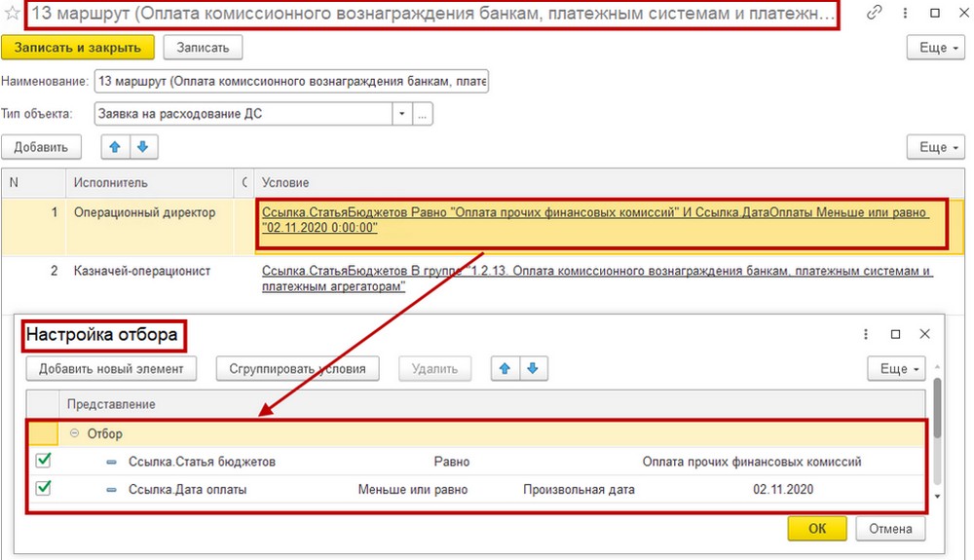Click Записать и закрыть button
The width and height of the screenshot is (974, 560).
[78, 48]
